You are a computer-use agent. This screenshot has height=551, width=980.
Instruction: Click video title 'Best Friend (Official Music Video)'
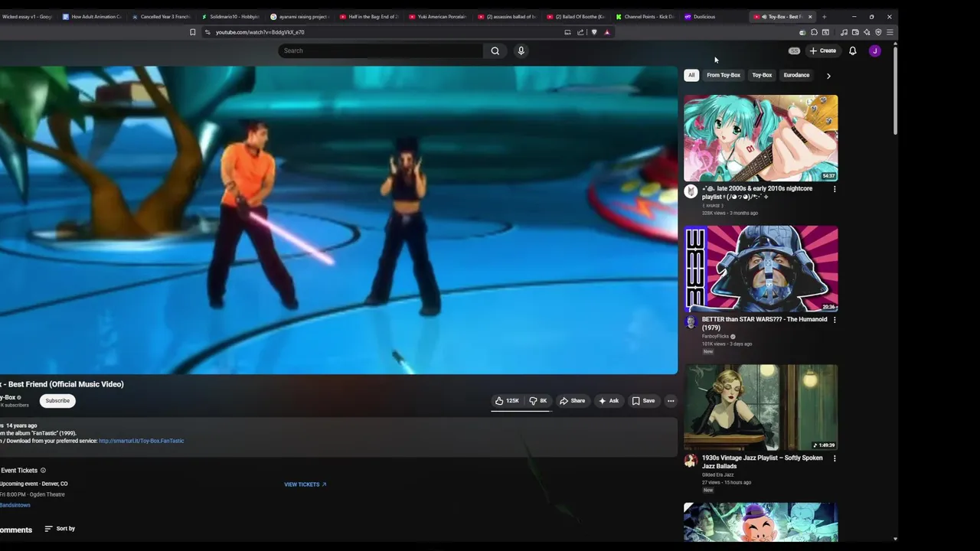pos(66,384)
